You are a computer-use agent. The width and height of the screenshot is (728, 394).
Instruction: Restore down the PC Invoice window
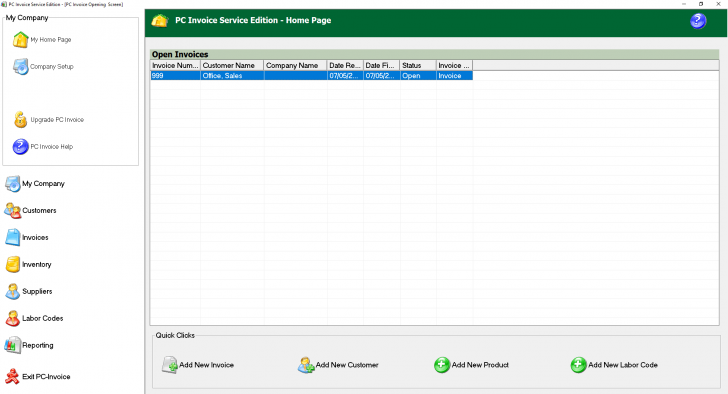pyautogui.click(x=701, y=4)
